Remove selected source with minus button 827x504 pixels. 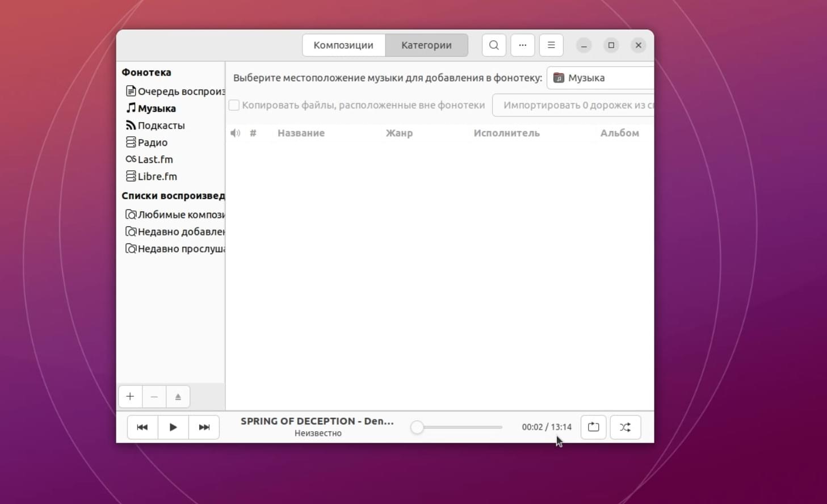click(x=154, y=397)
